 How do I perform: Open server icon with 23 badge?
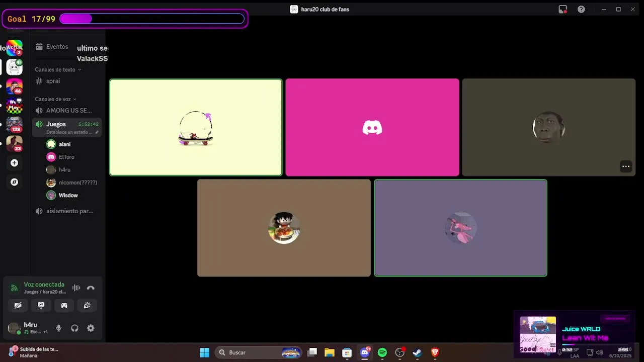(x=14, y=143)
